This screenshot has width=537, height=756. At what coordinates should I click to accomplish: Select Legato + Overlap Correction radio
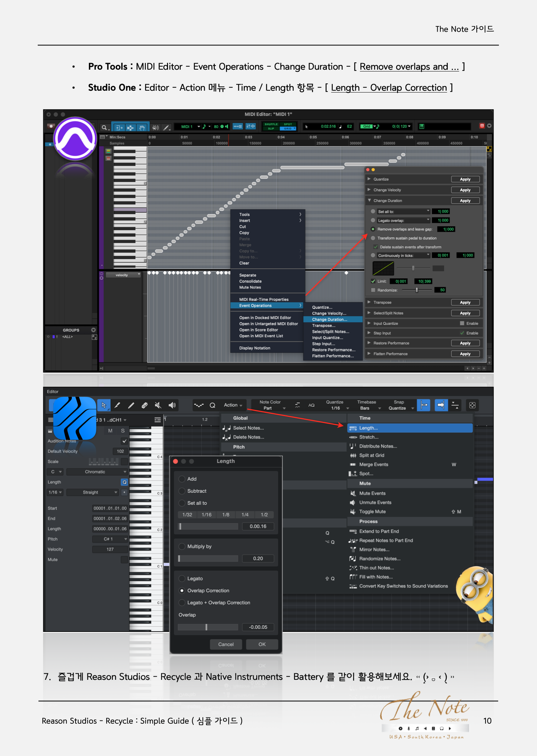182,603
